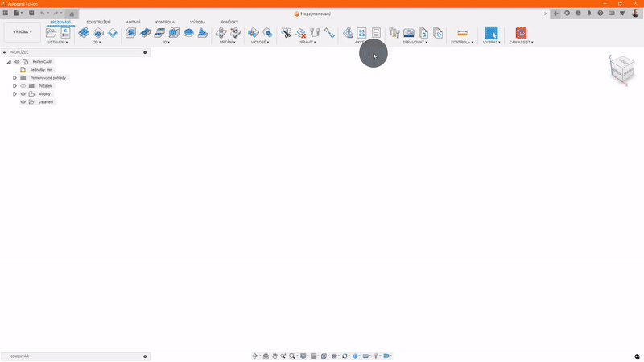Toggle visibility of Kořen CAM
Screen dimensions: 644x362
point(17,62)
